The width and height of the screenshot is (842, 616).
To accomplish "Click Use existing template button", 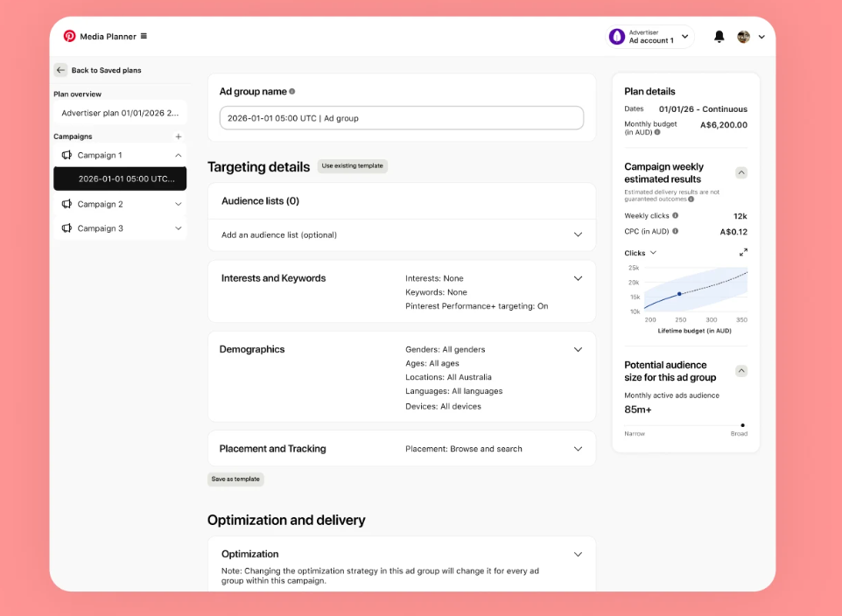I will (352, 166).
